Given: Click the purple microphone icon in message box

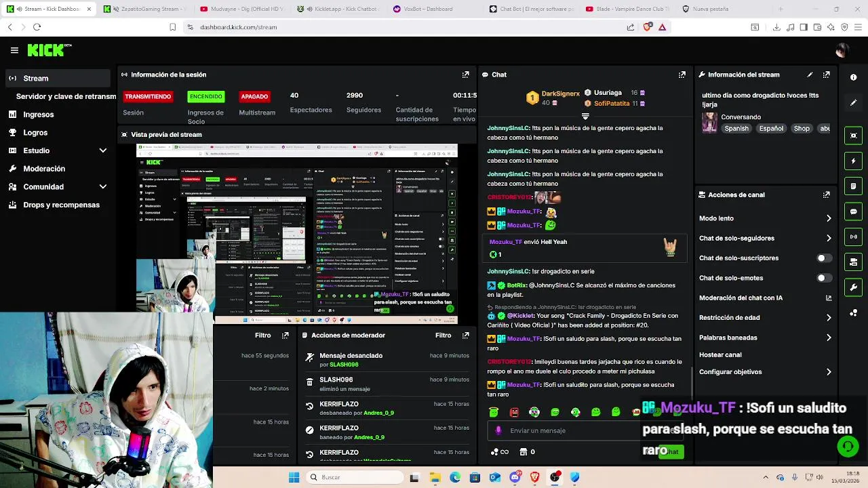Looking at the screenshot, I should [498, 430].
